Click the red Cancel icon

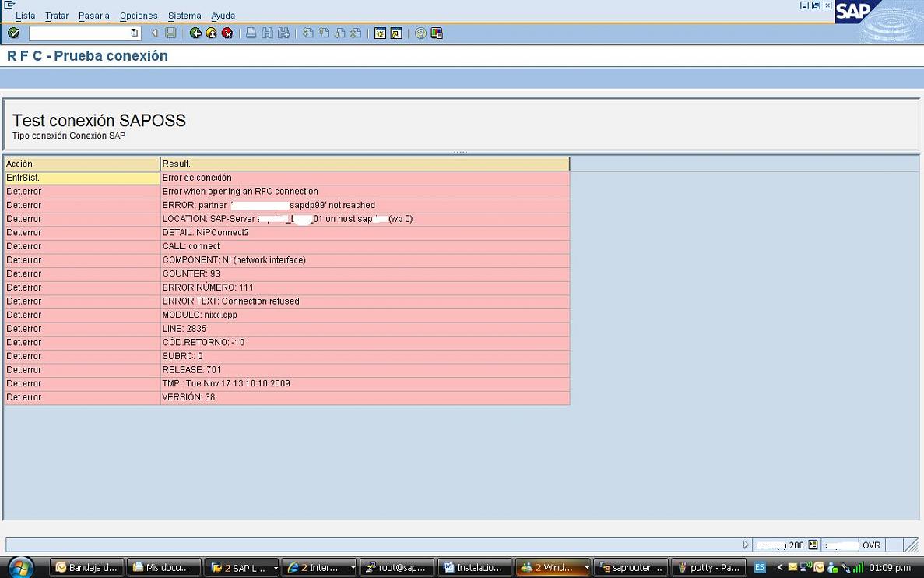click(227, 33)
